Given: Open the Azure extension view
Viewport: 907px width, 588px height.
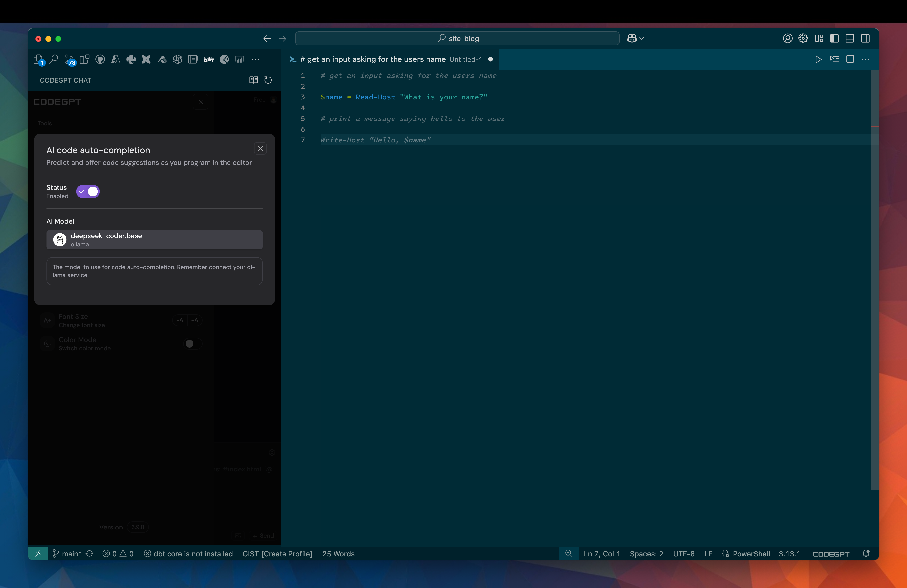Looking at the screenshot, I should click(115, 59).
